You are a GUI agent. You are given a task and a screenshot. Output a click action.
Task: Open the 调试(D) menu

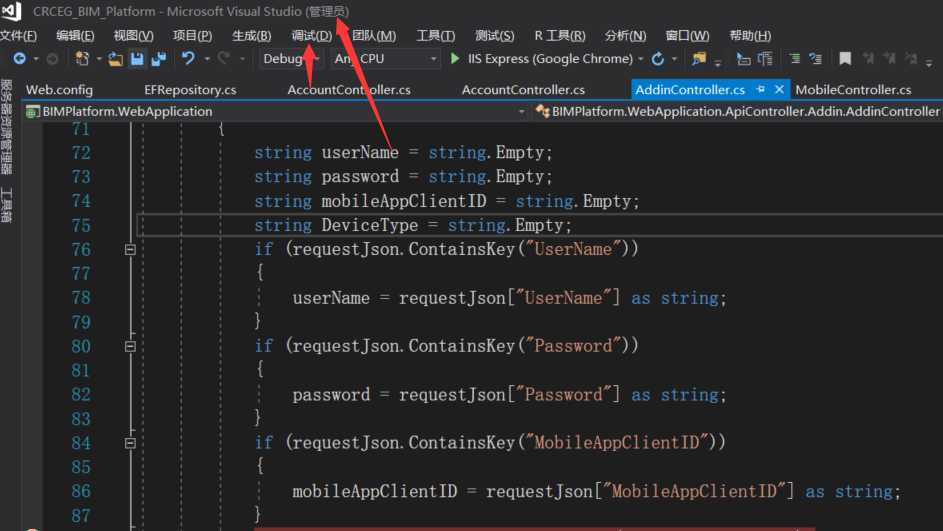(x=312, y=35)
